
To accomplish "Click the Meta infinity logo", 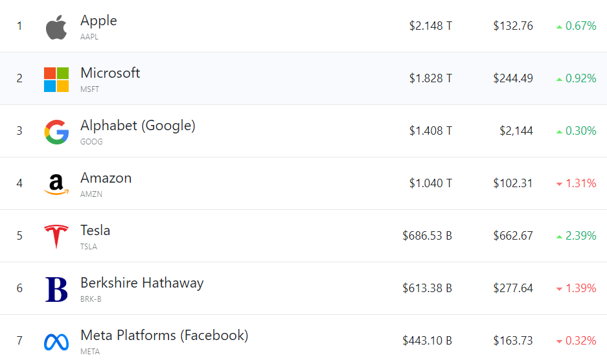I will 56,341.
